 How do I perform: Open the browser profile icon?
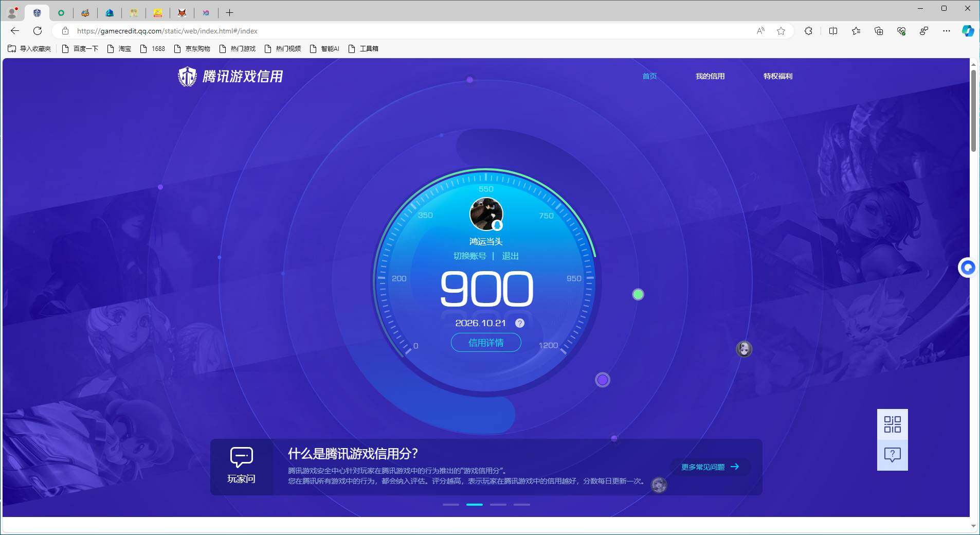pos(12,12)
